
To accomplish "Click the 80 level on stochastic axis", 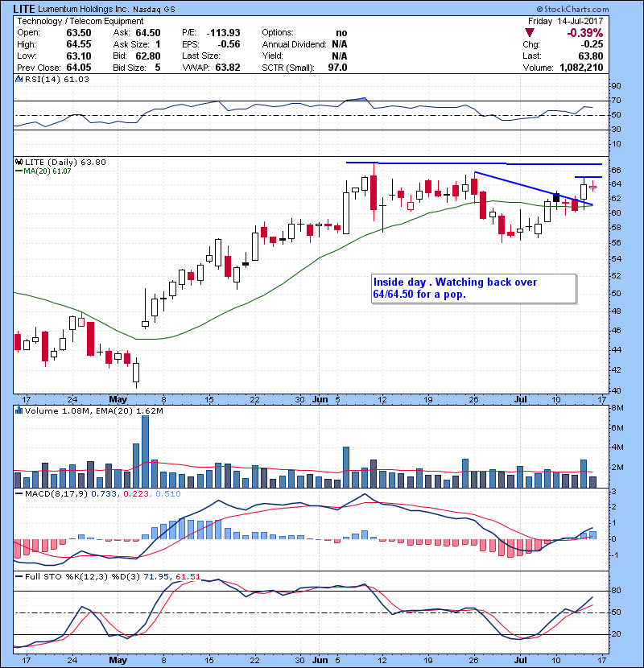I will pyautogui.click(x=616, y=591).
